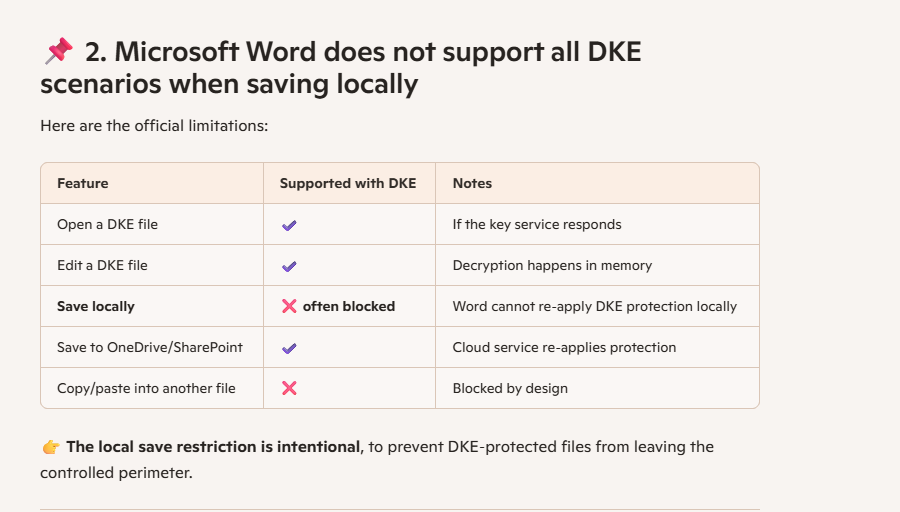Click the Save to OneDrive/SharePoint cell
This screenshot has width=900, height=512.
[150, 347]
